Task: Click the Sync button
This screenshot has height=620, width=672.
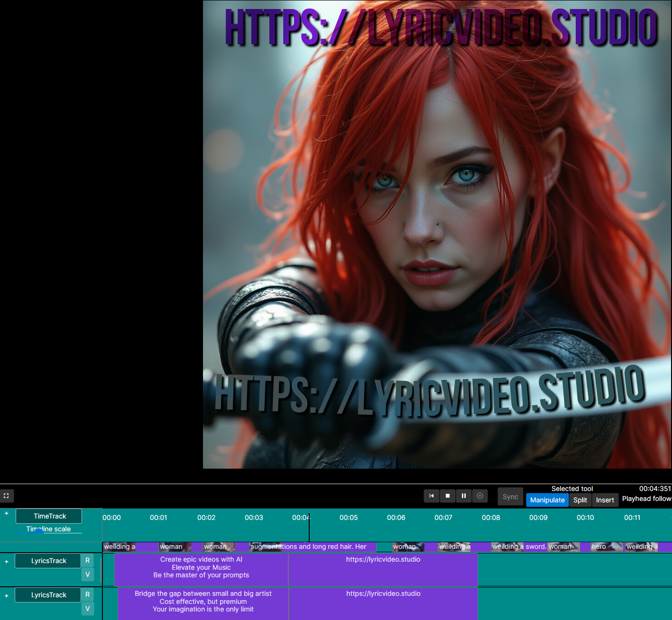Action: coord(510,497)
